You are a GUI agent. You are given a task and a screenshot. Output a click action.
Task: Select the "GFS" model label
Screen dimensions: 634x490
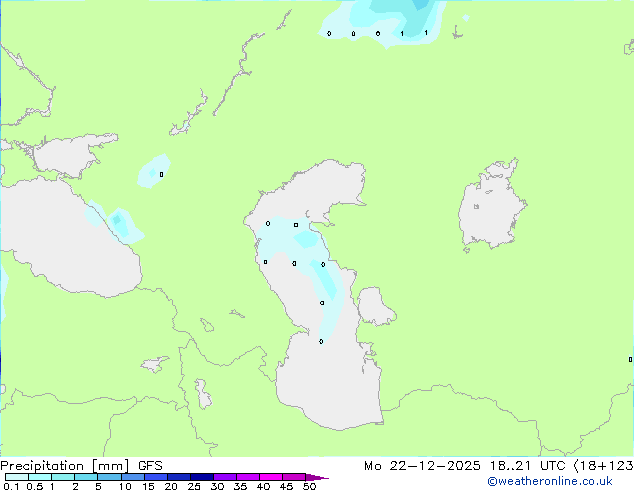click(150, 466)
